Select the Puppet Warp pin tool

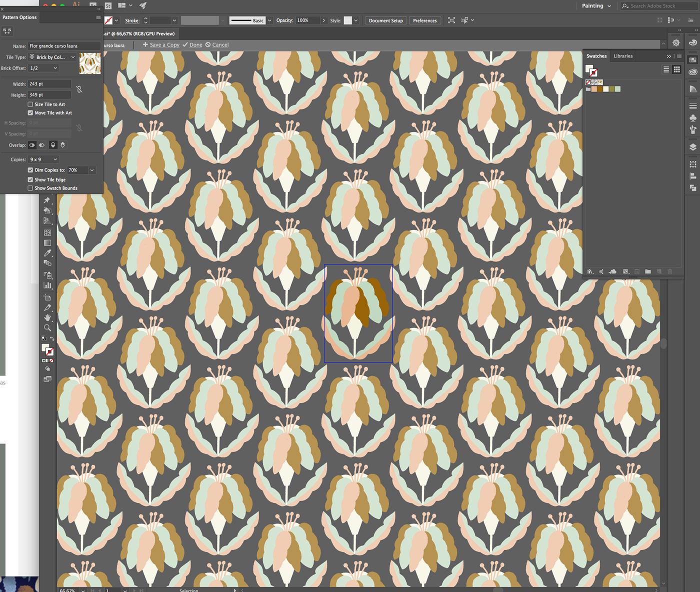click(x=47, y=200)
